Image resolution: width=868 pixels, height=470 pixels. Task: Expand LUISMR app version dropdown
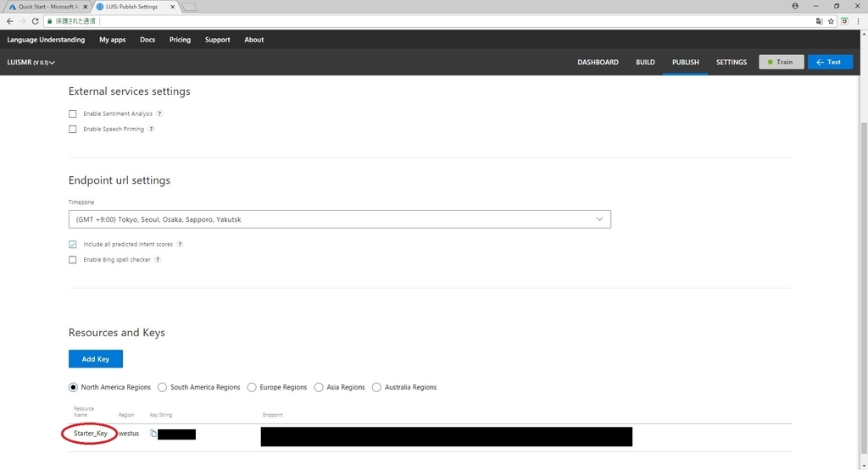coord(31,63)
